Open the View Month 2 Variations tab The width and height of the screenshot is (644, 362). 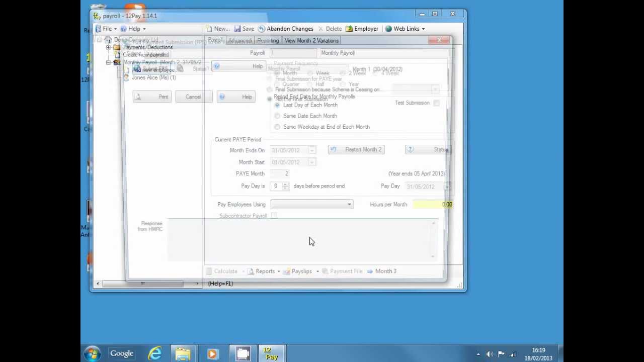(311, 40)
